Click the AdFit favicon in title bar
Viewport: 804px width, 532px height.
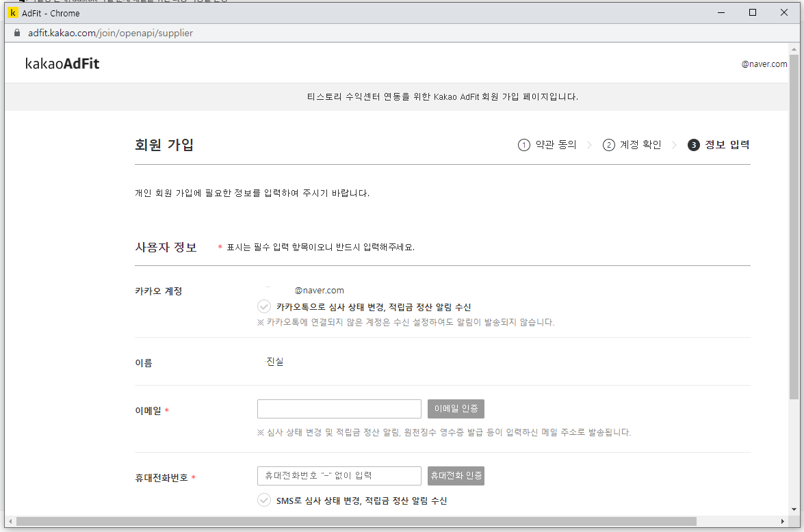13,13
